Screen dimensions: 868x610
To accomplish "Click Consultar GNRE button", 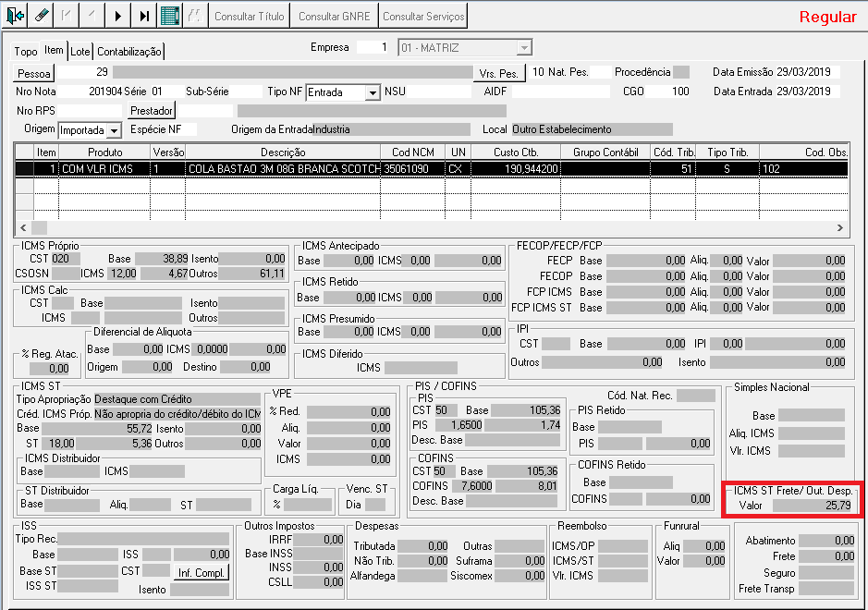I will pos(335,16).
